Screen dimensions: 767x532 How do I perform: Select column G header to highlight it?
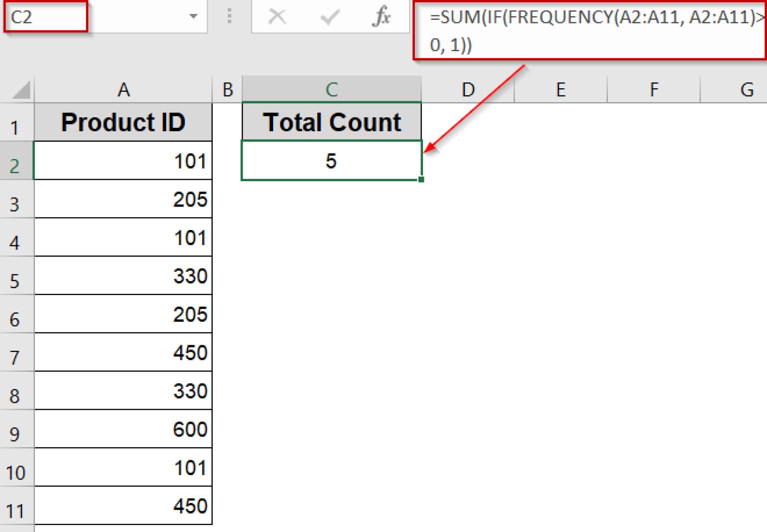tap(747, 89)
